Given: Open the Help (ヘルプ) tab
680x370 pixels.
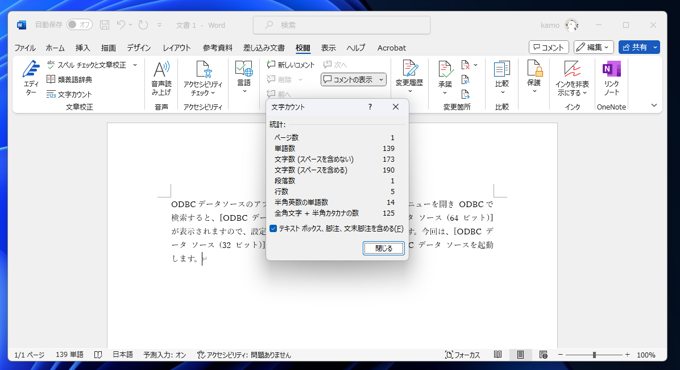Looking at the screenshot, I should click(356, 48).
